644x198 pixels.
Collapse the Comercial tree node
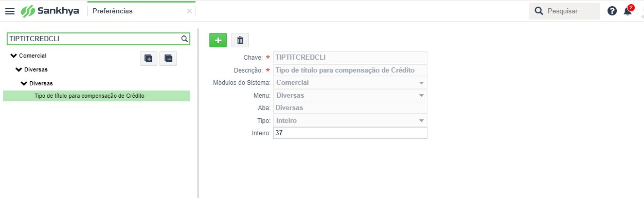coord(13,55)
